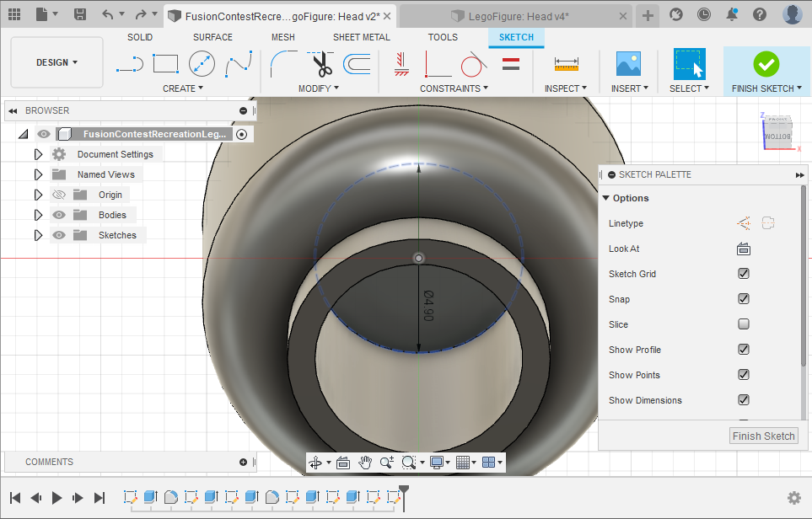Expand the Named Views node

(x=38, y=174)
